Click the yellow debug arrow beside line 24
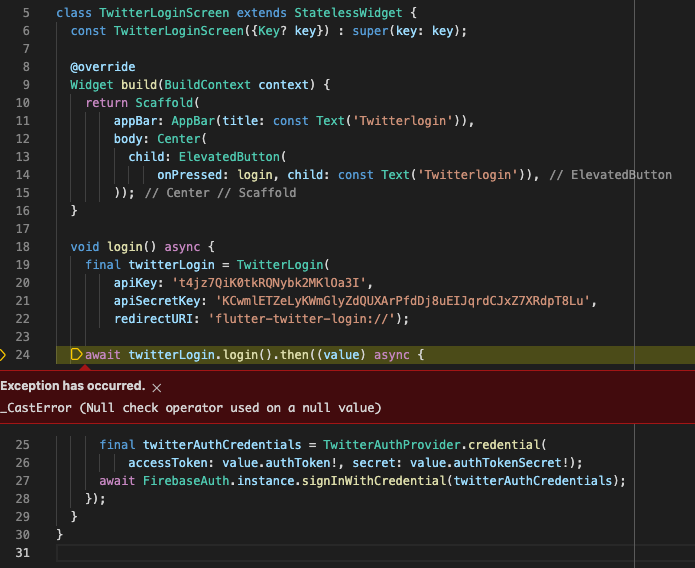This screenshot has width=695, height=568. 3,355
